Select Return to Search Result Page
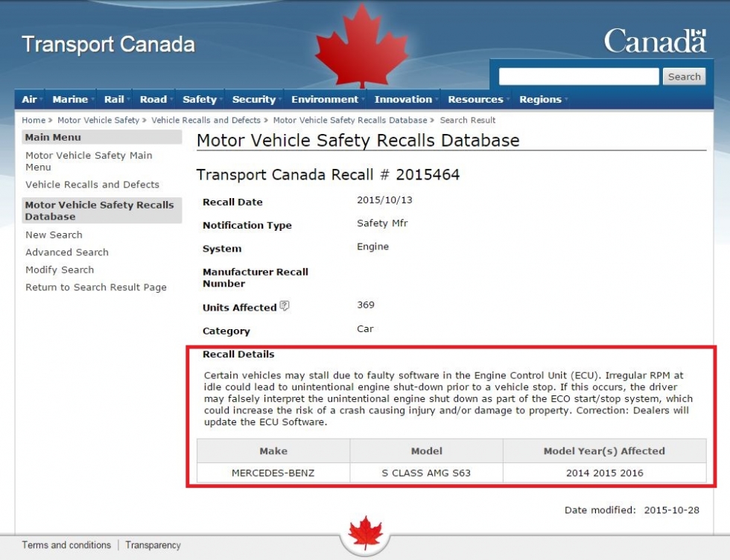Image resolution: width=730 pixels, height=560 pixels. [x=96, y=287]
